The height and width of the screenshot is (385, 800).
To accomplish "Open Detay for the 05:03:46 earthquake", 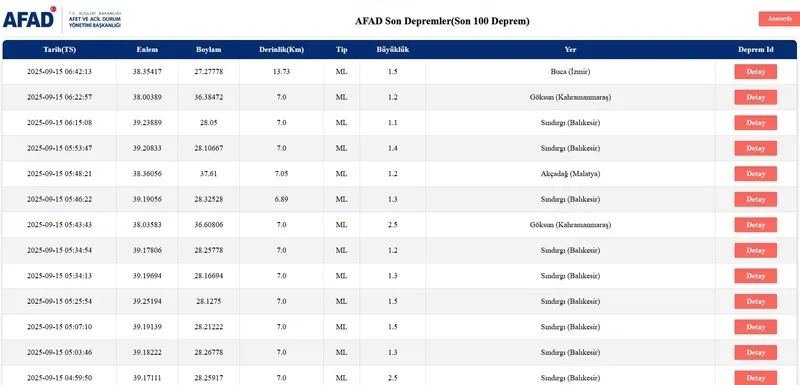I will coord(756,352).
